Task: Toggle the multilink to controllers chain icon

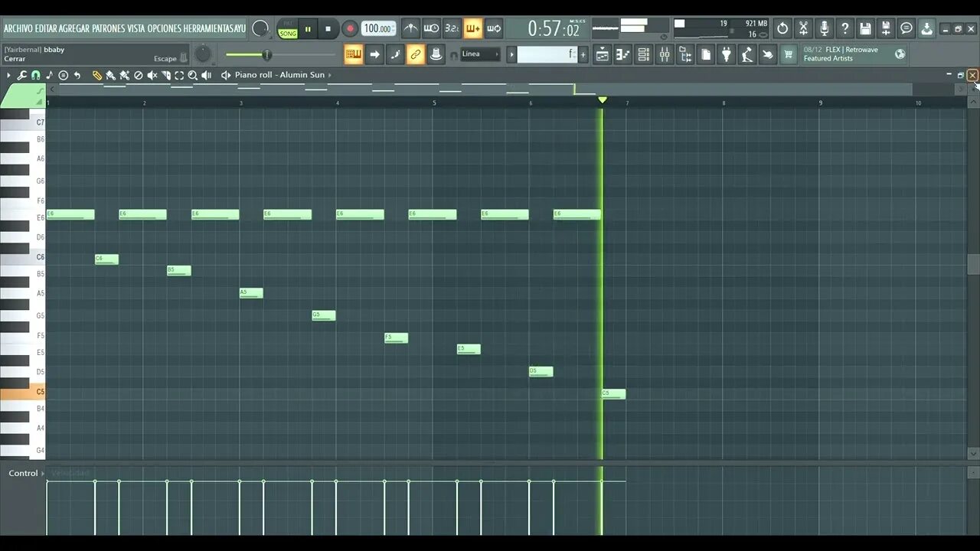Action: 416,54
